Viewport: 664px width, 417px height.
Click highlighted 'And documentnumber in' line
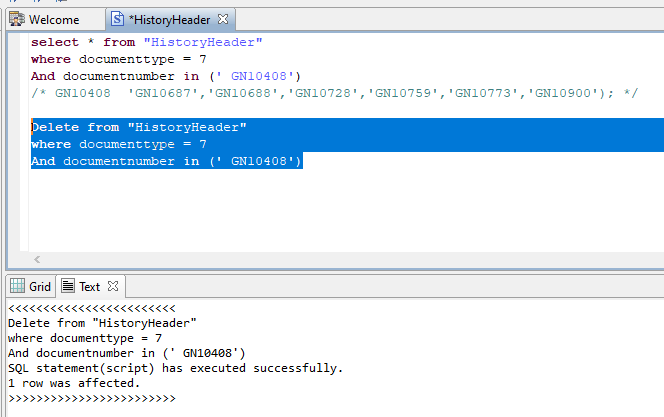(x=166, y=161)
